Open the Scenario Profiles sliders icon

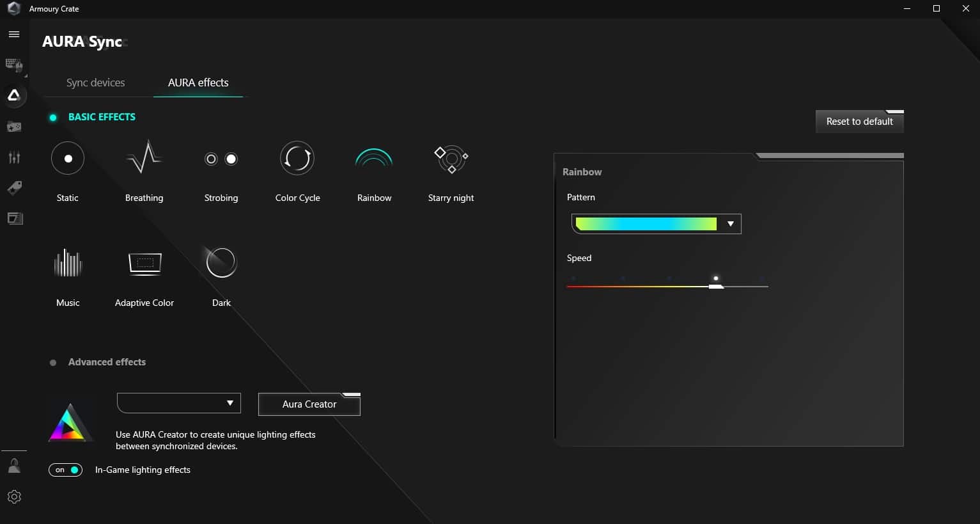coord(14,157)
